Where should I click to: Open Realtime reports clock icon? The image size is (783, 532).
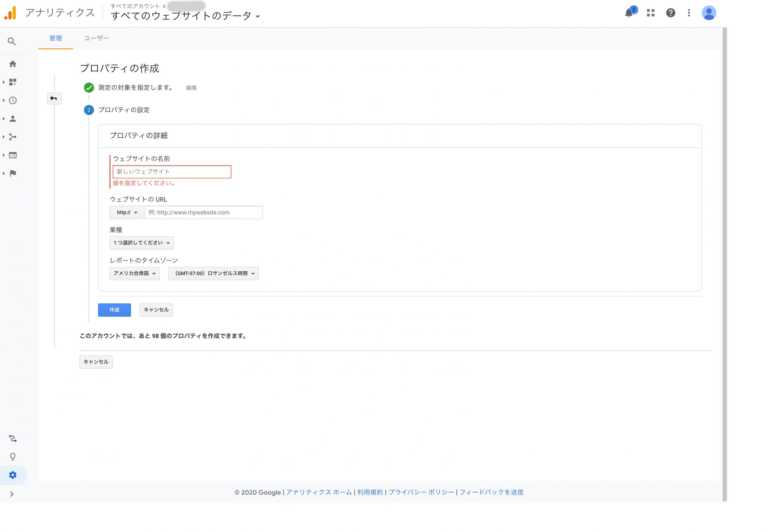[x=13, y=100]
